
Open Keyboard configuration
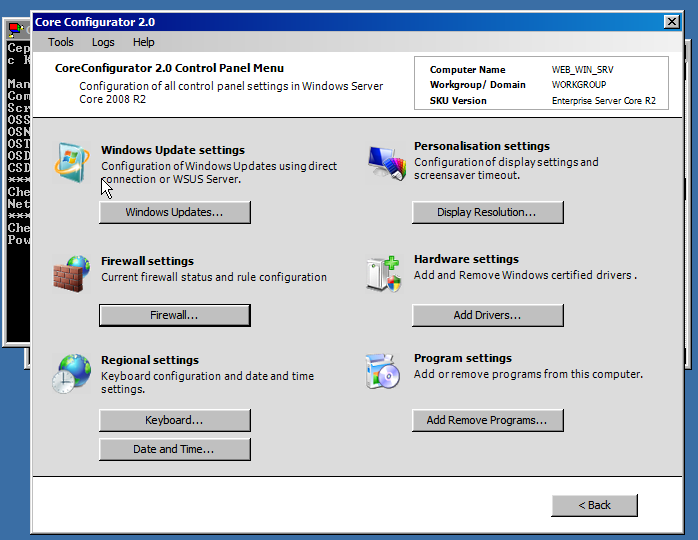(174, 420)
